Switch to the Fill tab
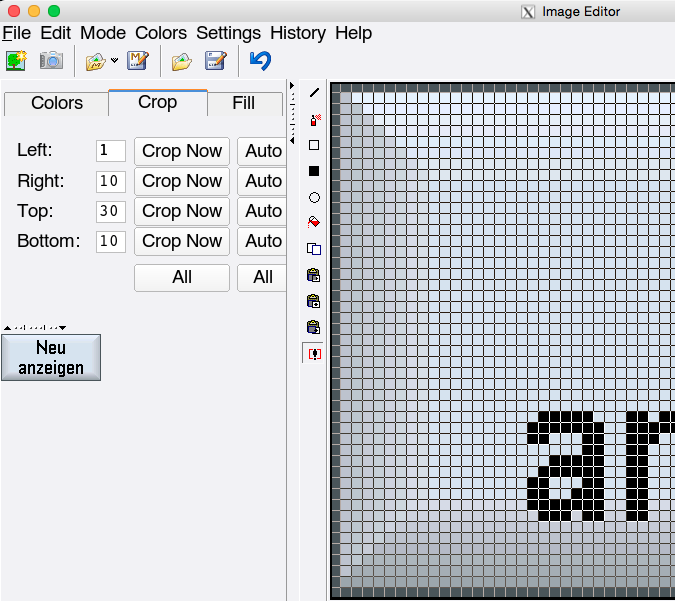 pos(243,103)
